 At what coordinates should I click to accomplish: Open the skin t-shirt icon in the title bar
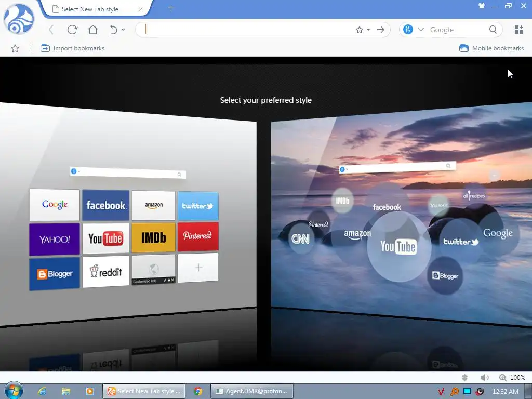tap(482, 6)
